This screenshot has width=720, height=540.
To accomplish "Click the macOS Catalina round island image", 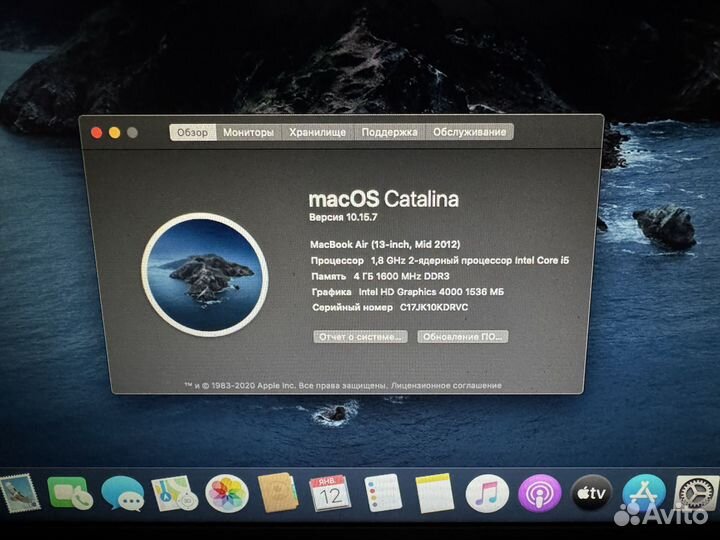I will click(205, 274).
